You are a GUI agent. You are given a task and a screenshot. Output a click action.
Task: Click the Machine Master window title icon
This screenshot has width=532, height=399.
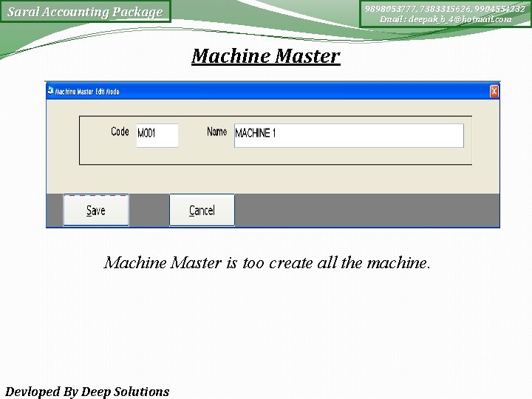point(50,91)
